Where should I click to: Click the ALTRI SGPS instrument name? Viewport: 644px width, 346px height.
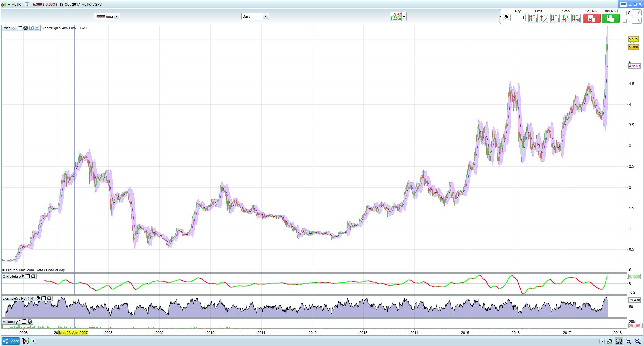(x=92, y=4)
